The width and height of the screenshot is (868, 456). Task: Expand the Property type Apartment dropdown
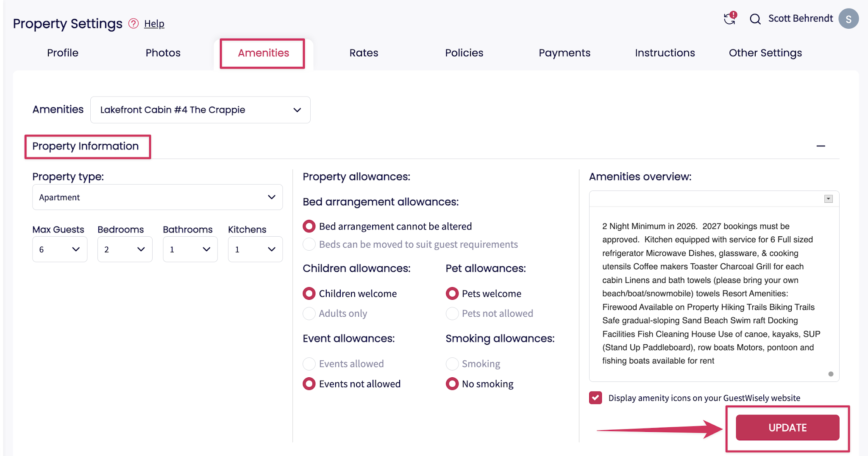click(158, 197)
